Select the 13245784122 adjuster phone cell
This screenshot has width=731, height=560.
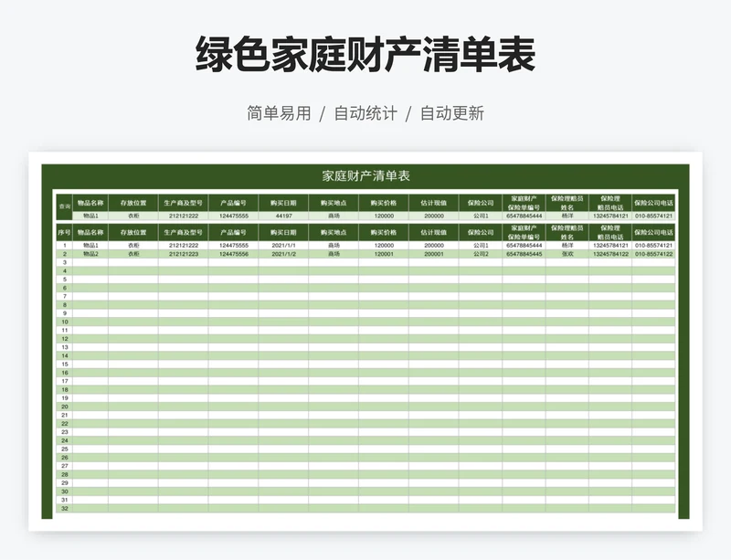[x=610, y=254]
